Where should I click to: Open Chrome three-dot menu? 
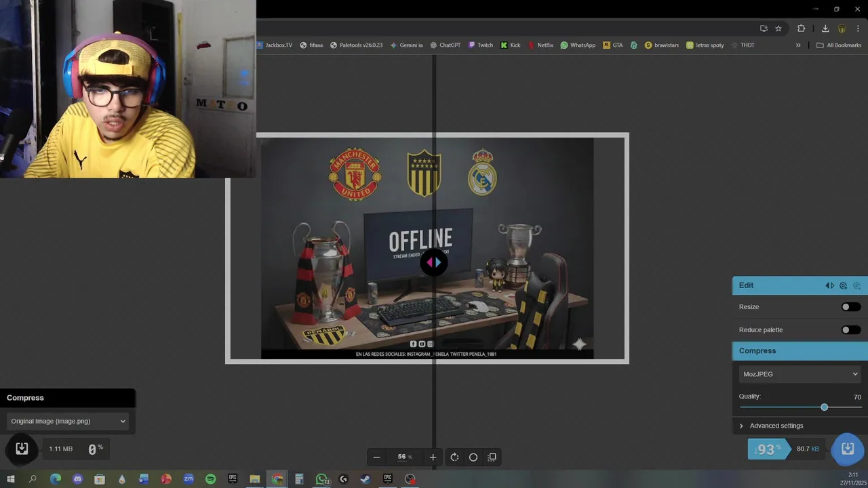[858, 28]
